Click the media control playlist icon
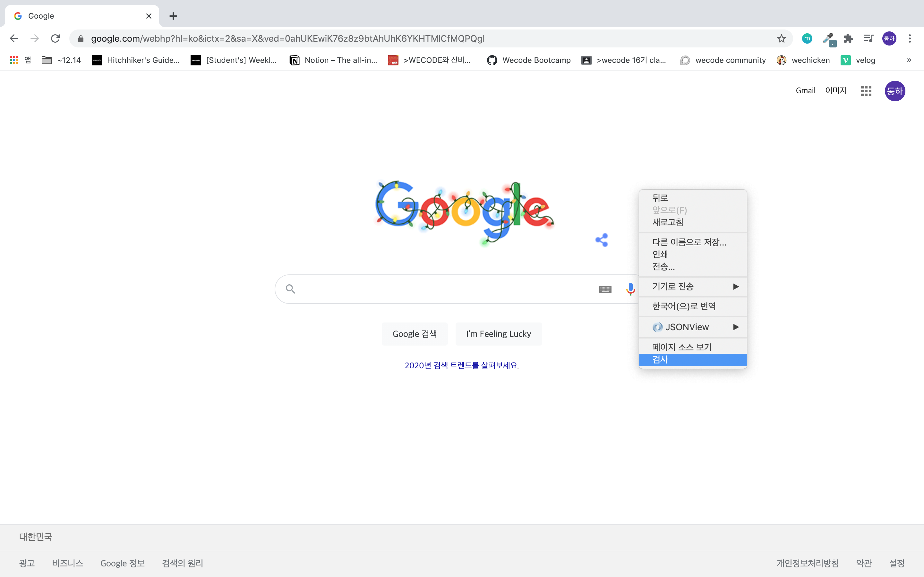924x577 pixels. [868, 38]
